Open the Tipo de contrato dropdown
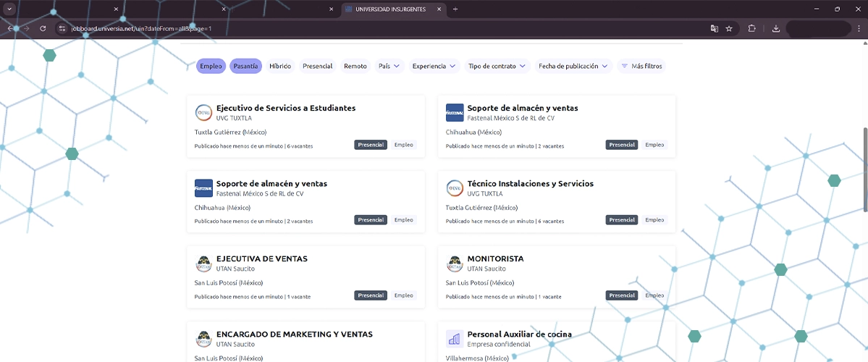Viewport: 868px width, 362px height. point(497,66)
